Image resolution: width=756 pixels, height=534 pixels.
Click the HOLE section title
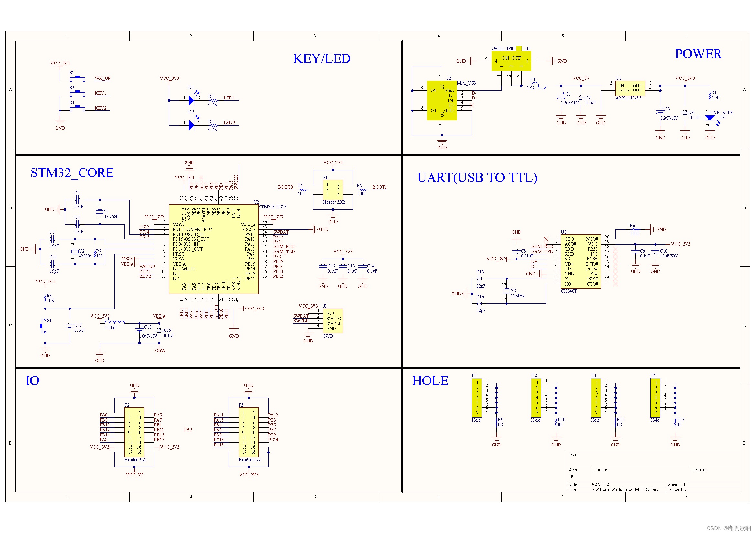click(x=430, y=381)
